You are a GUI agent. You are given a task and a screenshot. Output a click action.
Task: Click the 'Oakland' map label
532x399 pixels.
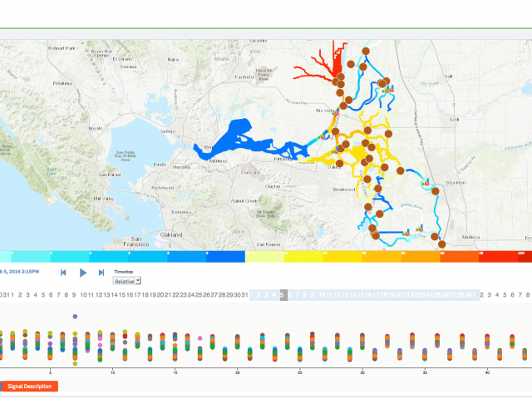tap(171, 234)
